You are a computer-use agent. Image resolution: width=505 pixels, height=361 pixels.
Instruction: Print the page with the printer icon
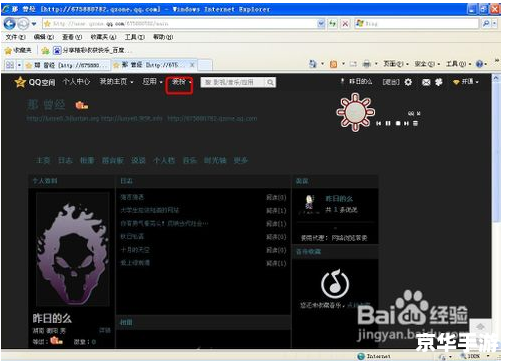pos(367,64)
